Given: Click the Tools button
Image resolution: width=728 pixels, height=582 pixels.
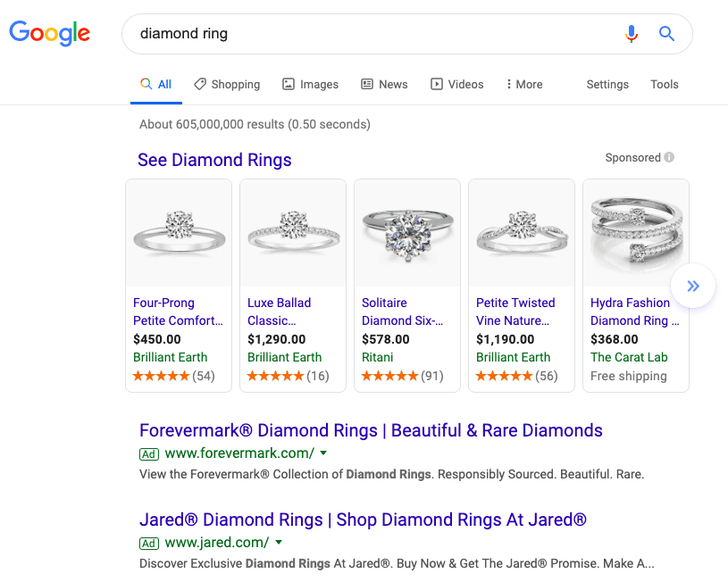Looking at the screenshot, I should pos(665,84).
